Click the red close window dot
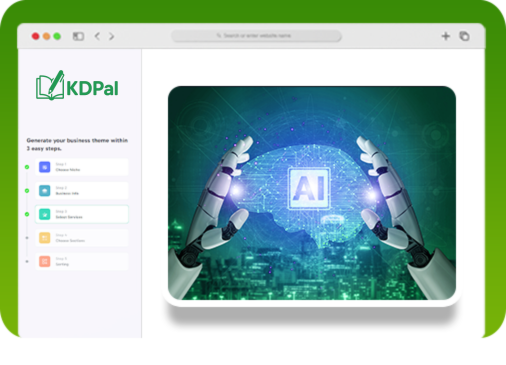 click(x=36, y=36)
